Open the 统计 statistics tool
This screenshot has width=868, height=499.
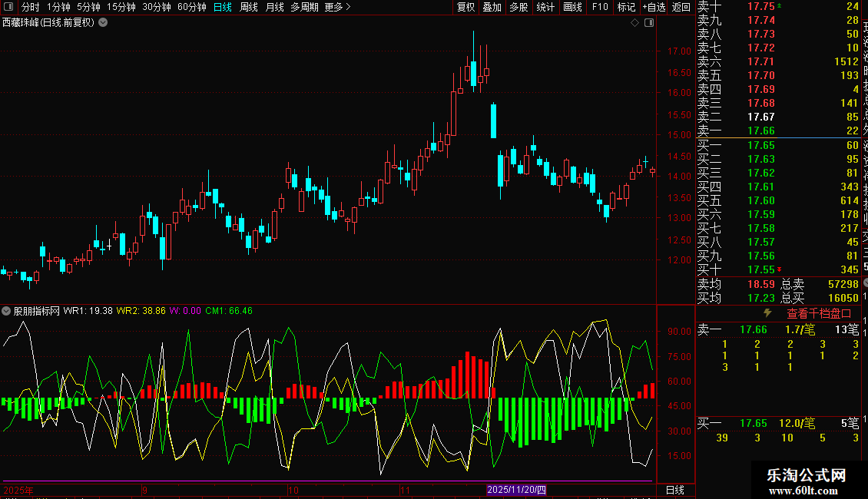tap(545, 7)
